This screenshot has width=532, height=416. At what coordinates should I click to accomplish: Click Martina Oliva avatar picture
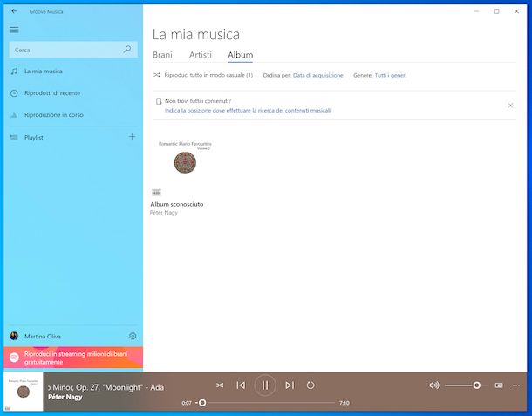[14, 336]
